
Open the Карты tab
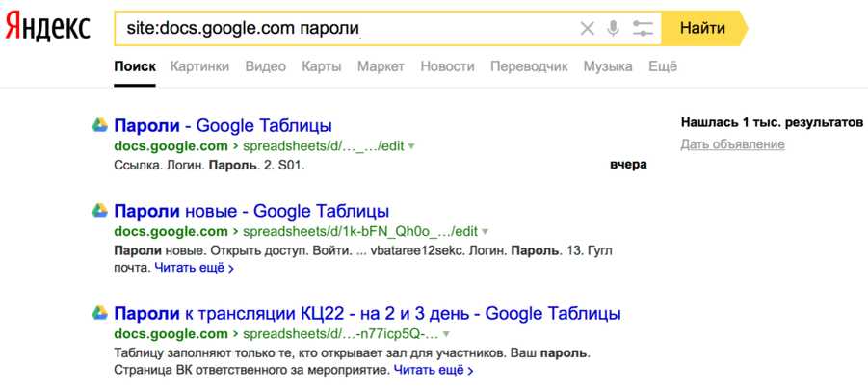coord(322,66)
